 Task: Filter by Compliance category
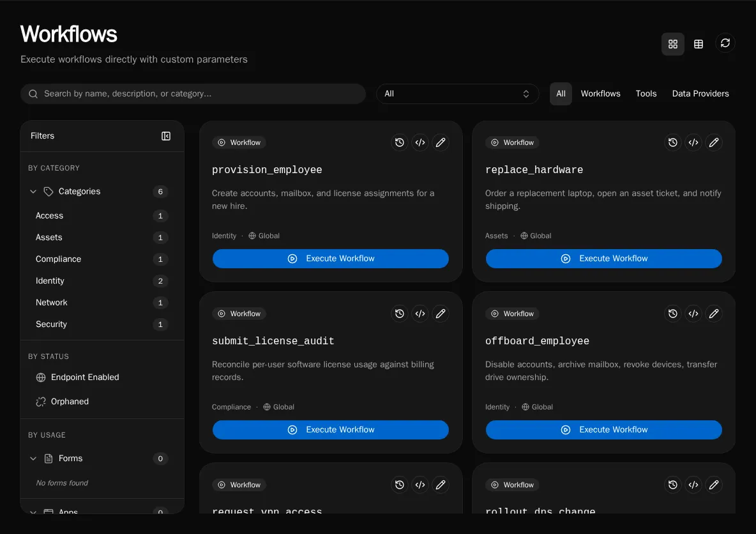pos(102,259)
